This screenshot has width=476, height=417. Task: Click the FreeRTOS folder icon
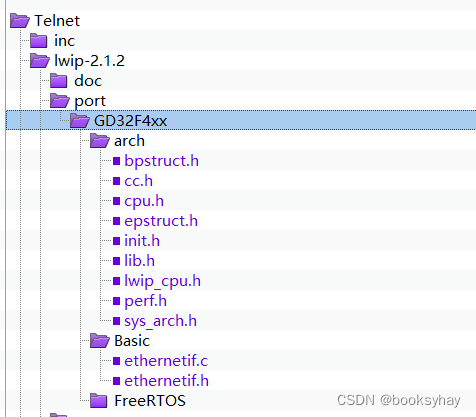click(99, 401)
